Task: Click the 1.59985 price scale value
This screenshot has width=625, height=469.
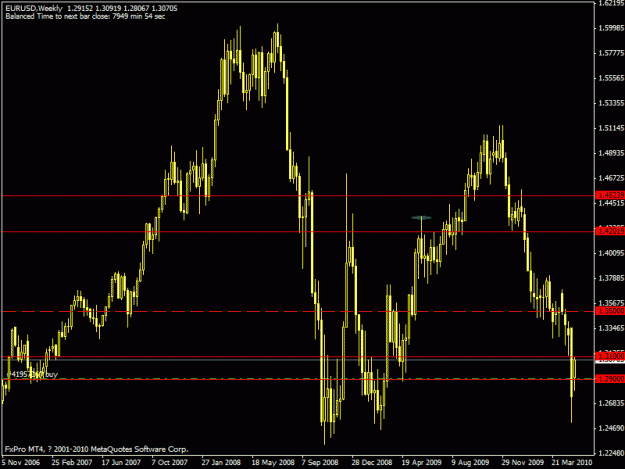Action: tap(611, 28)
